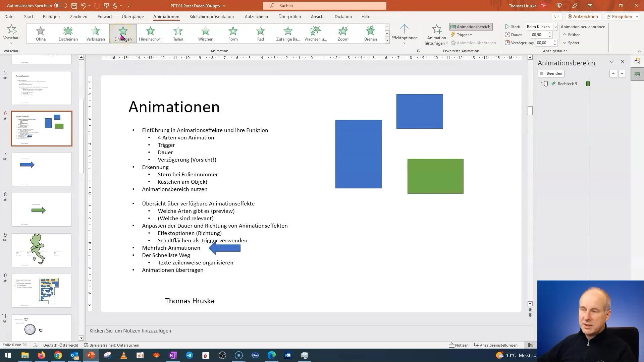Move animation Später

(571, 43)
